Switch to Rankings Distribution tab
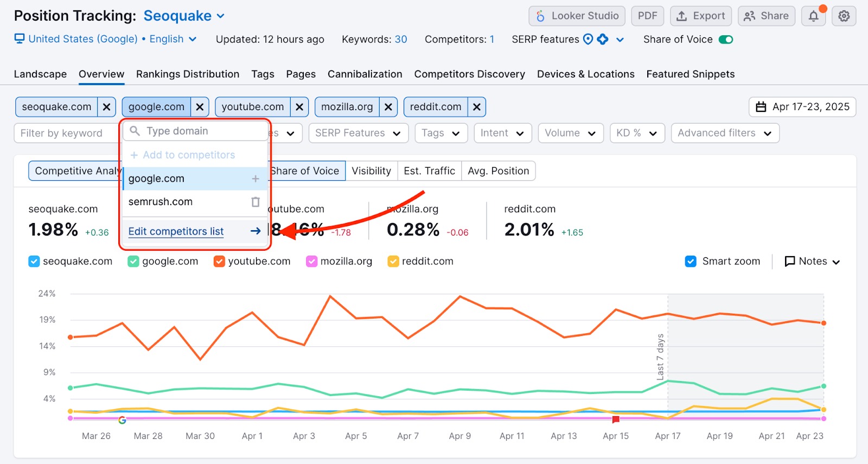 pyautogui.click(x=187, y=74)
